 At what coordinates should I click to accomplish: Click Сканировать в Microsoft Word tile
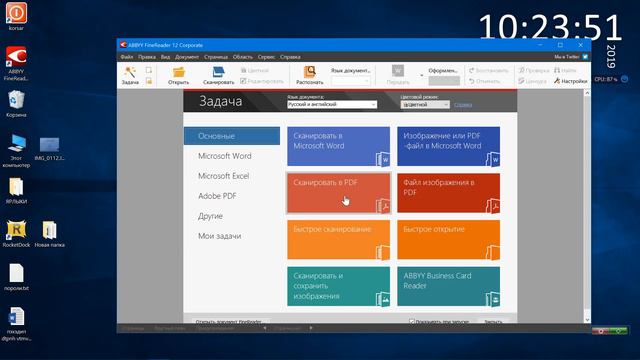(338, 146)
